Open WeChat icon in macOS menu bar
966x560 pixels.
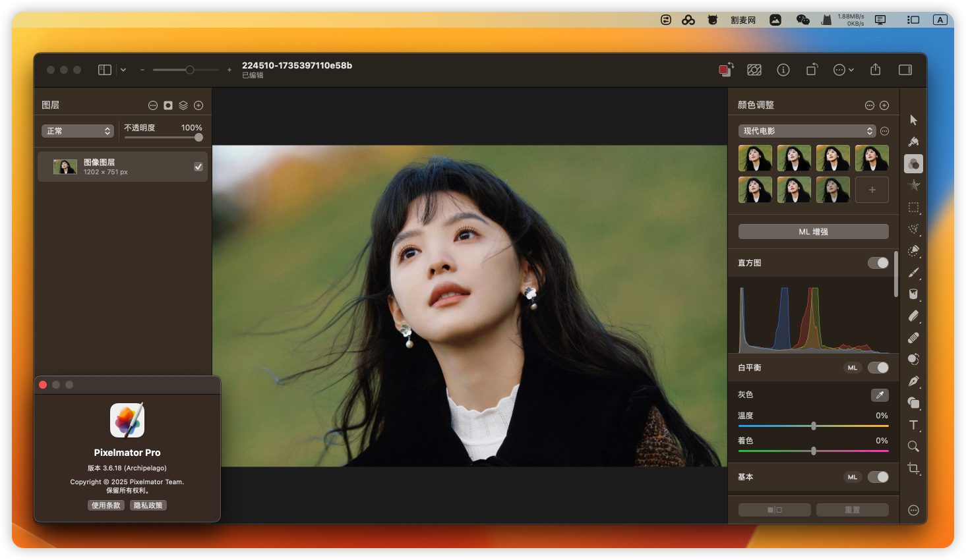(x=802, y=20)
